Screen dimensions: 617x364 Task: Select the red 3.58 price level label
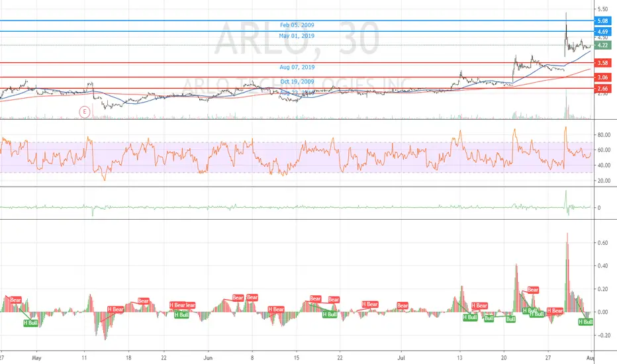click(x=602, y=63)
